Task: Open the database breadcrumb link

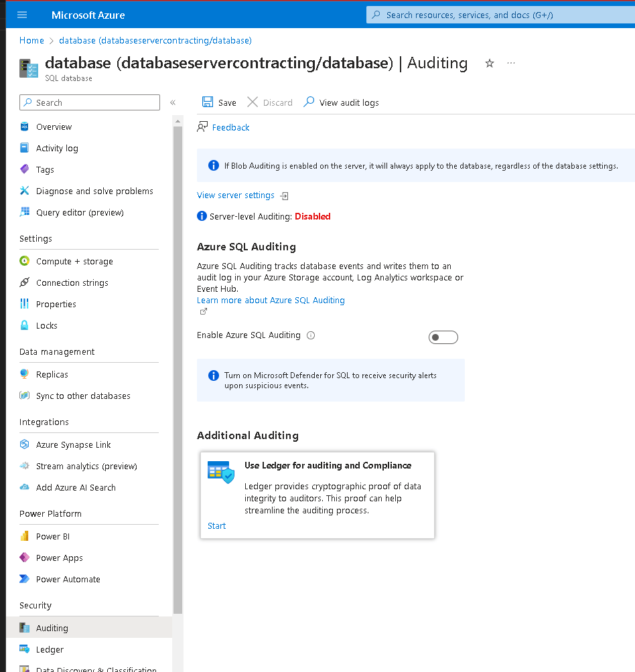Action: pyautogui.click(x=155, y=40)
